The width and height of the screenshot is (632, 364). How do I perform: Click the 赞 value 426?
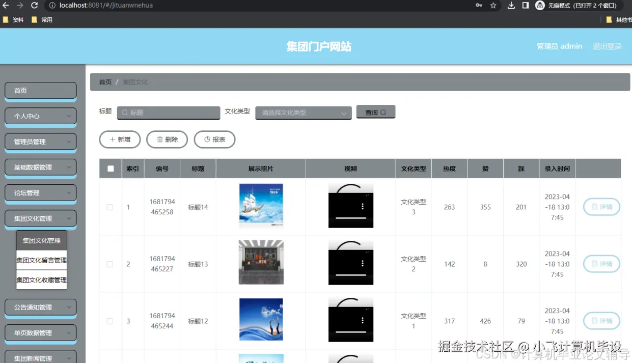click(x=485, y=321)
